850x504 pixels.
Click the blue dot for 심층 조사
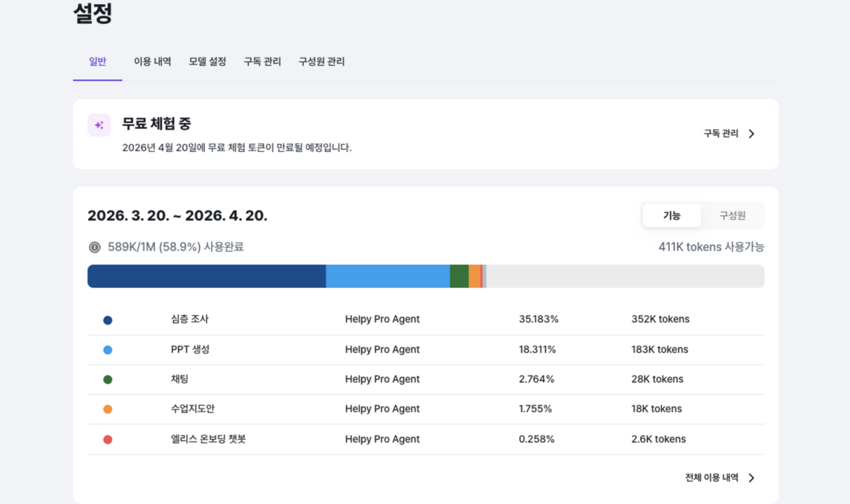click(x=107, y=320)
